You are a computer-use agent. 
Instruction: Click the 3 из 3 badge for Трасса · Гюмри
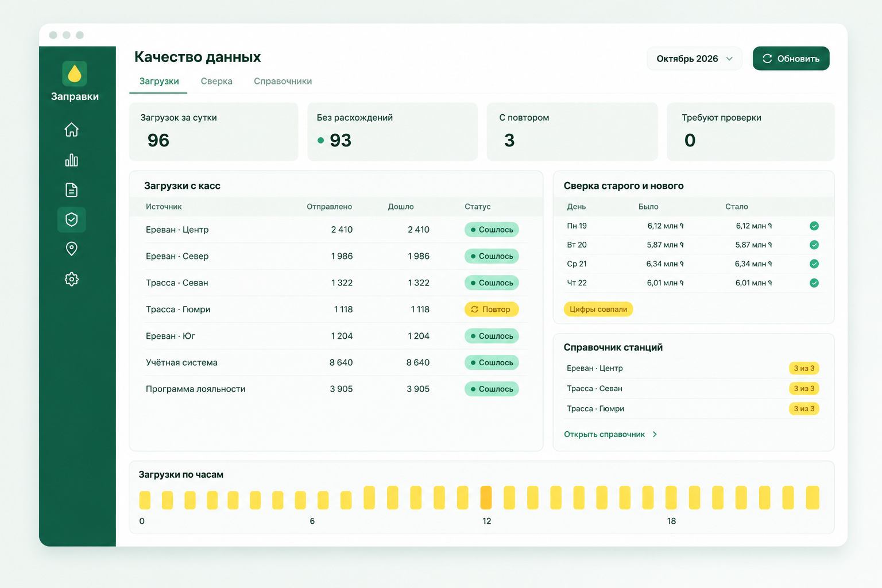804,409
